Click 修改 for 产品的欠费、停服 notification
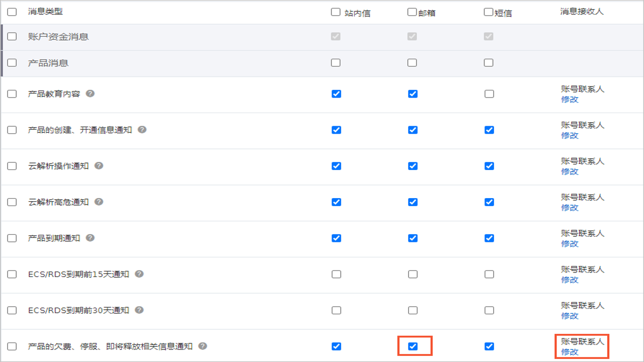This screenshot has height=362, width=644. click(570, 352)
